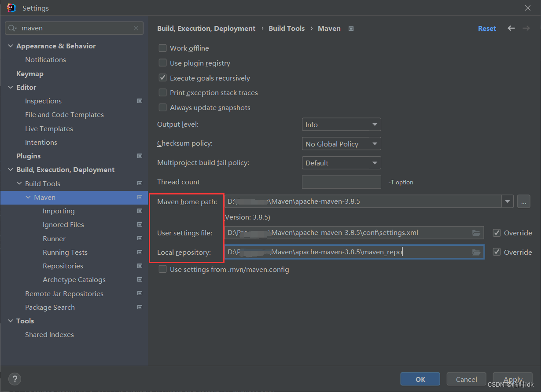Click the Reset link
Image resolution: width=541 pixels, height=392 pixels.
click(x=487, y=28)
